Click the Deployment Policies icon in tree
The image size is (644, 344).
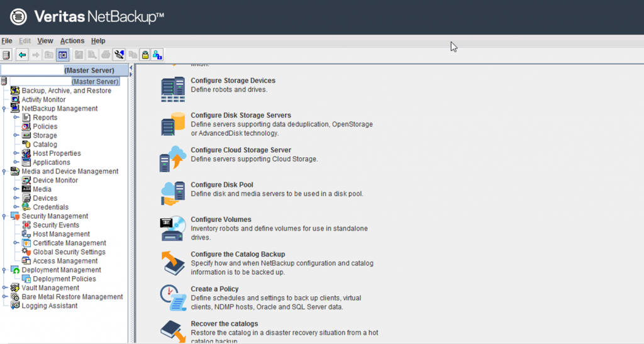point(26,279)
